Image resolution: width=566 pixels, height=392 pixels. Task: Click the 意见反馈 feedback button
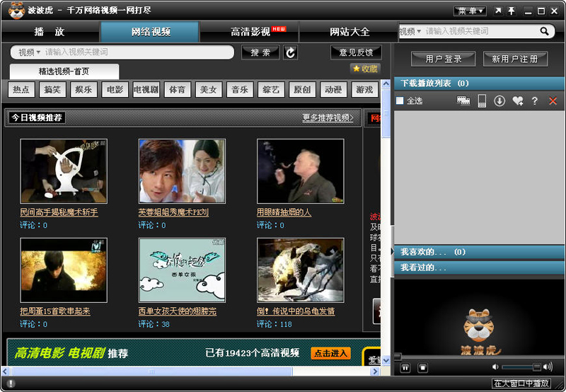tap(357, 52)
